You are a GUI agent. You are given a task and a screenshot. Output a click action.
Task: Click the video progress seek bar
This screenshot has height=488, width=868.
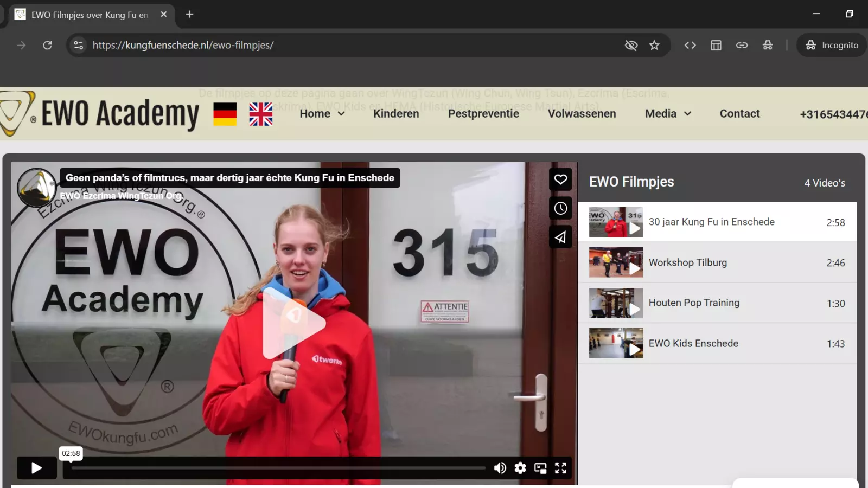[278, 468]
